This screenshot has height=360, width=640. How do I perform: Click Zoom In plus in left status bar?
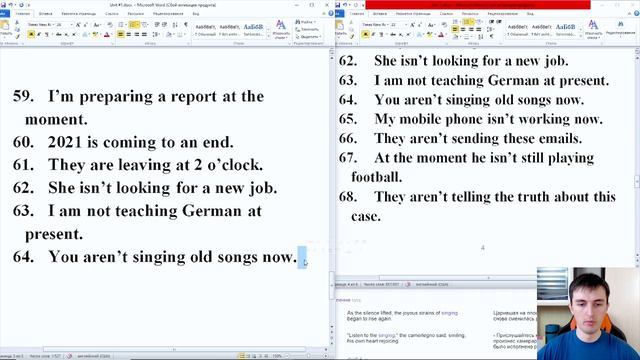326,356
